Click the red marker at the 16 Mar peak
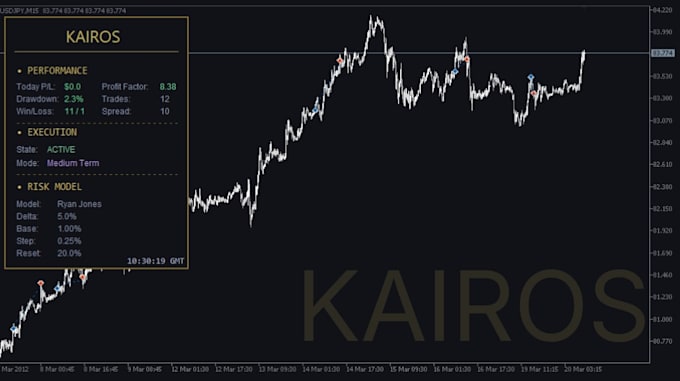 point(467,59)
